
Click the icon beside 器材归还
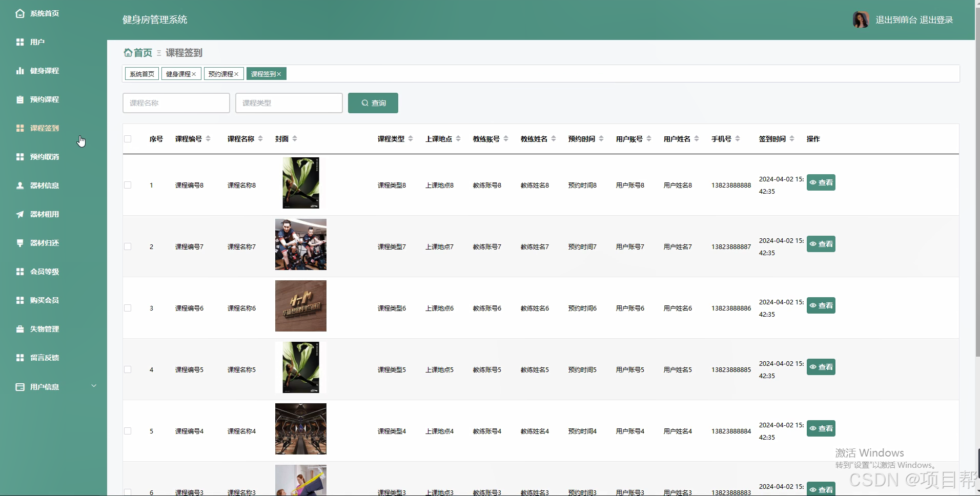[x=20, y=243]
